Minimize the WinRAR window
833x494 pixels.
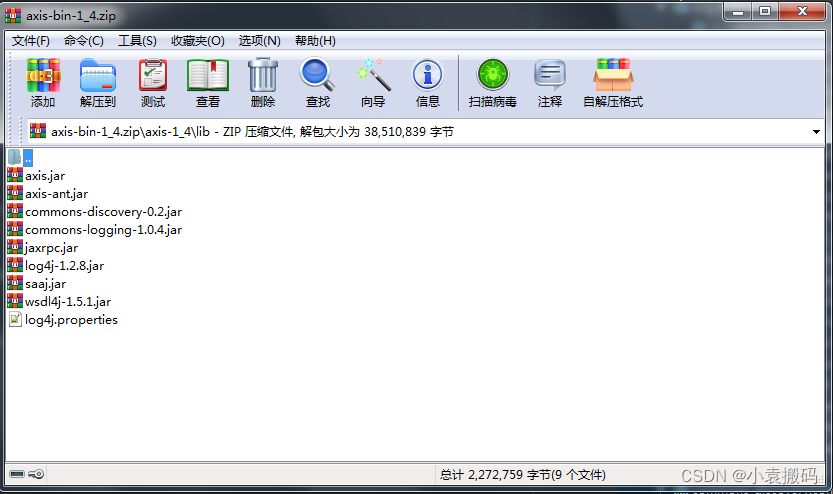coord(737,12)
